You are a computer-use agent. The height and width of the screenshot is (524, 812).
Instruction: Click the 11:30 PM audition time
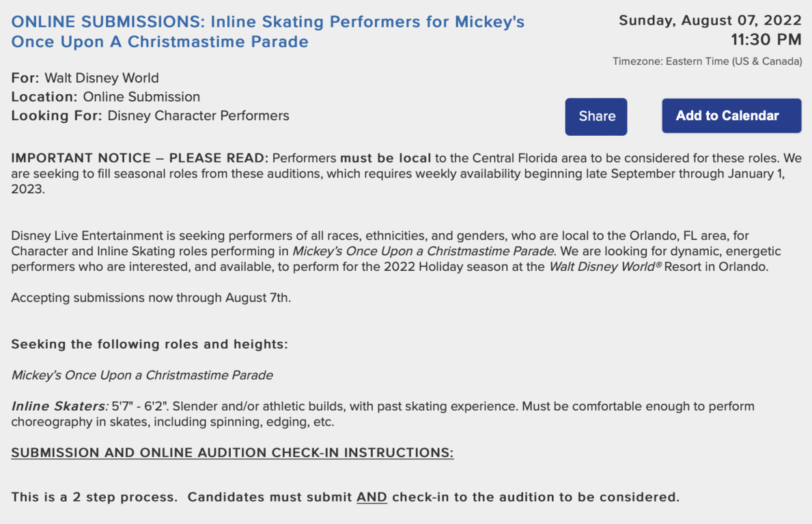click(x=766, y=40)
